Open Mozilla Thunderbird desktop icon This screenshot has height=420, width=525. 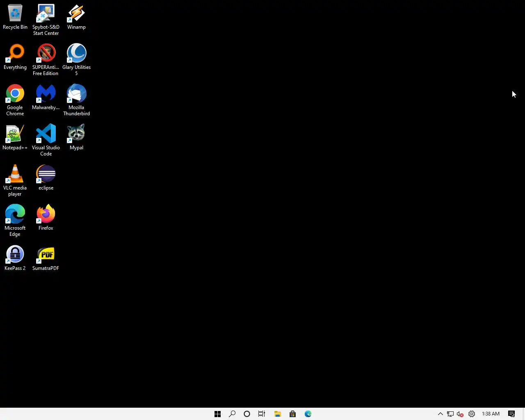[x=76, y=100]
